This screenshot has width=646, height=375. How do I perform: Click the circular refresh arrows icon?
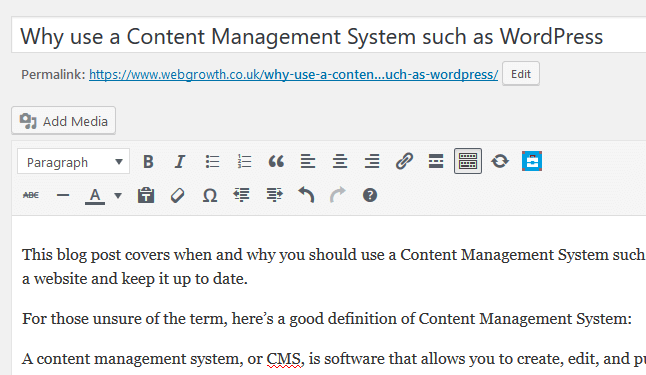pyautogui.click(x=500, y=161)
